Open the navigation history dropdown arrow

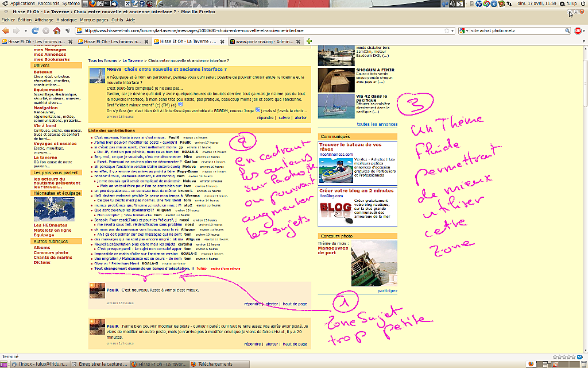click(x=25, y=31)
